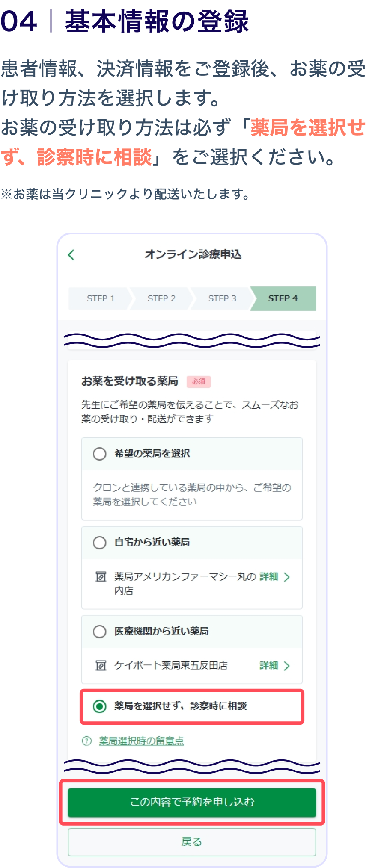Select the 自宅から近い薬局 option
The image size is (384, 868).
click(x=98, y=543)
